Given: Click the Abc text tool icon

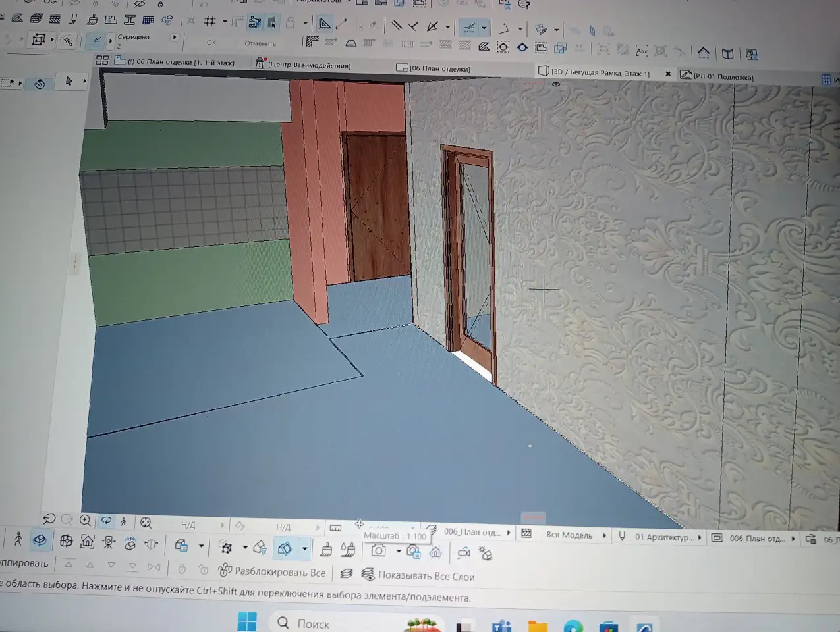Looking at the screenshot, I should pyautogui.click(x=642, y=51).
